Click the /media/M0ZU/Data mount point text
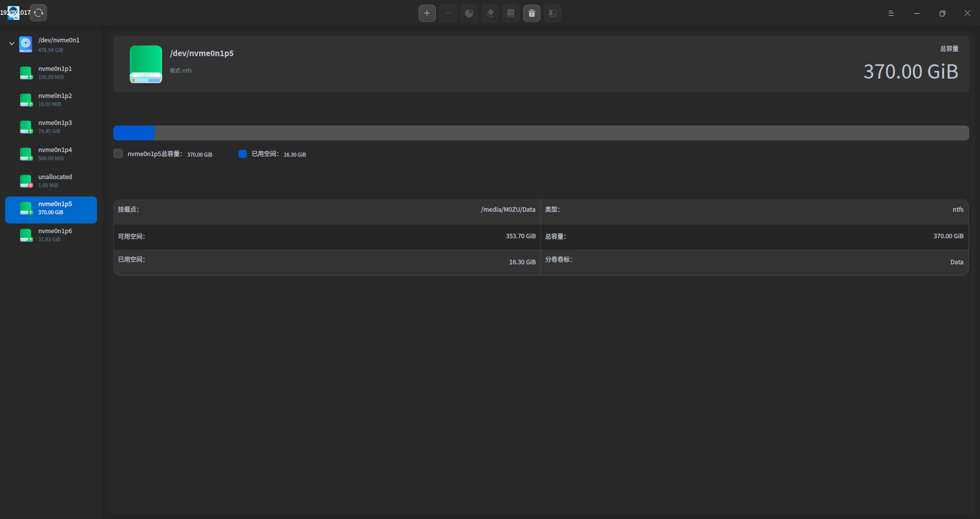 (x=507, y=209)
